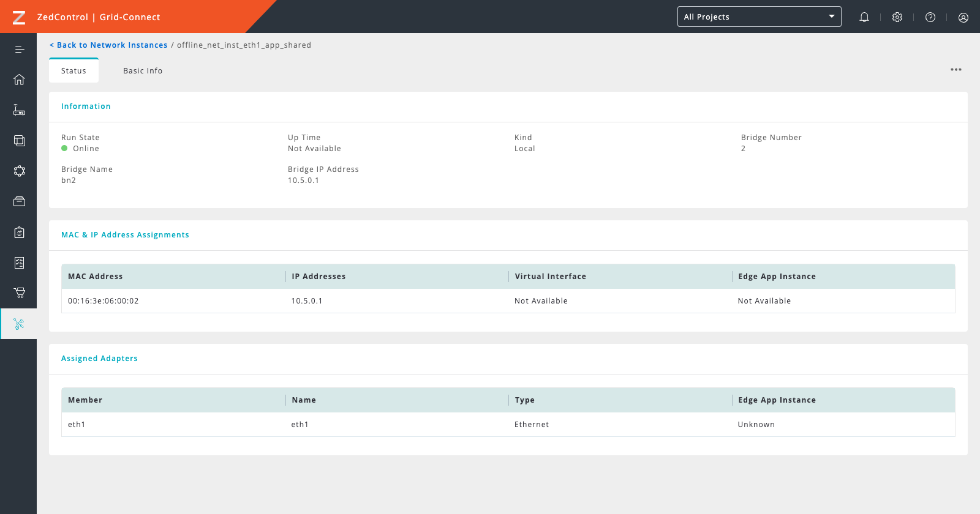Select the 10.5.0.1 cell in assignments table

pos(307,301)
